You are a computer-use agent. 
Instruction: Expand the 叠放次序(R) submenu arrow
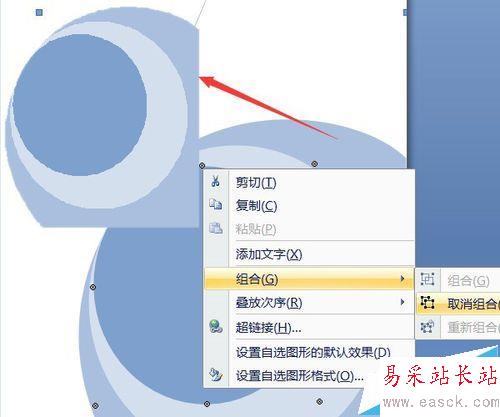(403, 302)
